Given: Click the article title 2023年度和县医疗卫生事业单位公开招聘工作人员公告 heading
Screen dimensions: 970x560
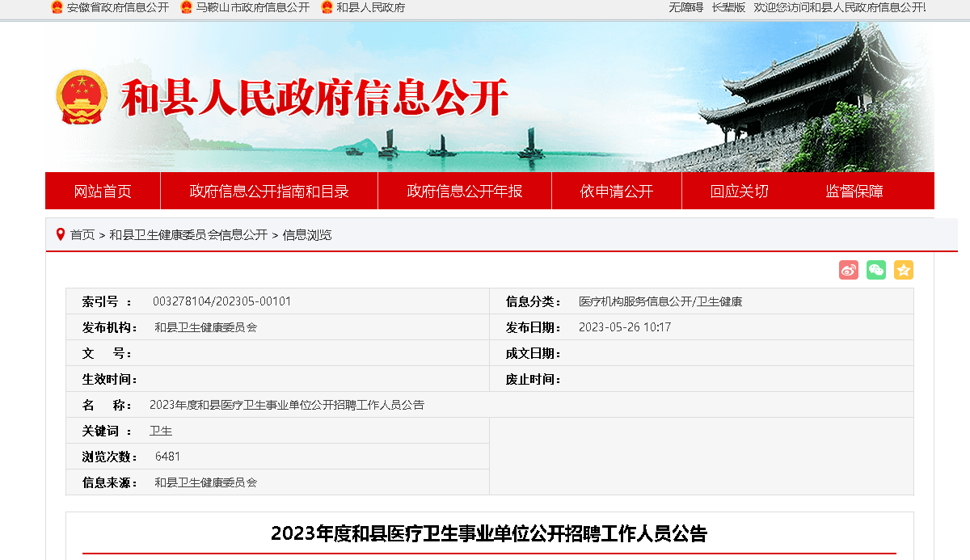Looking at the screenshot, I should (x=489, y=533).
